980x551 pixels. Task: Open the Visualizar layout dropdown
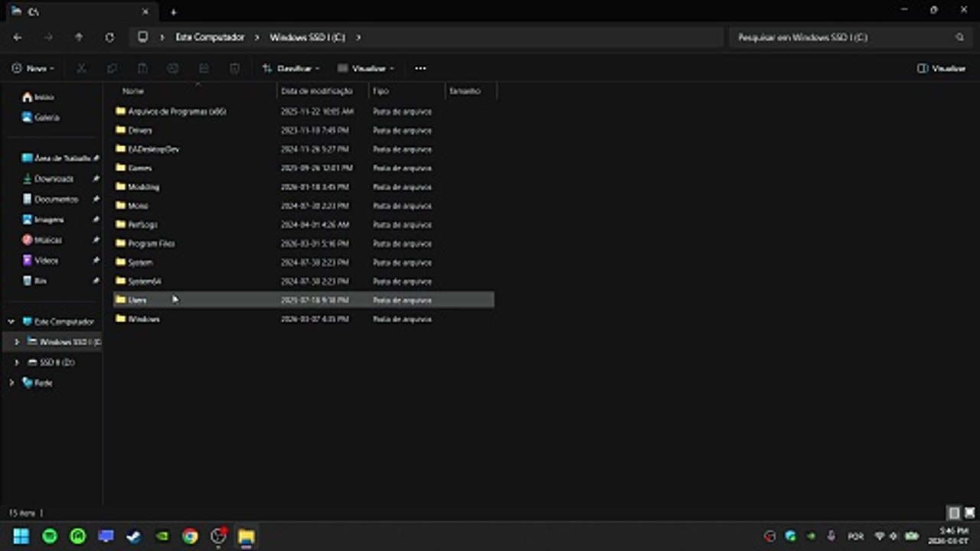click(365, 68)
